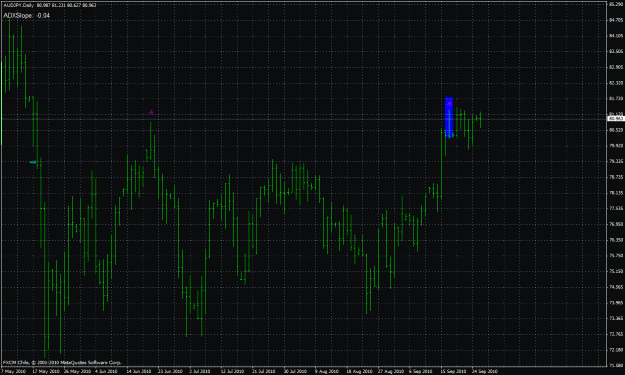The width and height of the screenshot is (625, 375).
Task: Click the 9 Aug 2010 date label
Action: pyautogui.click(x=326, y=371)
